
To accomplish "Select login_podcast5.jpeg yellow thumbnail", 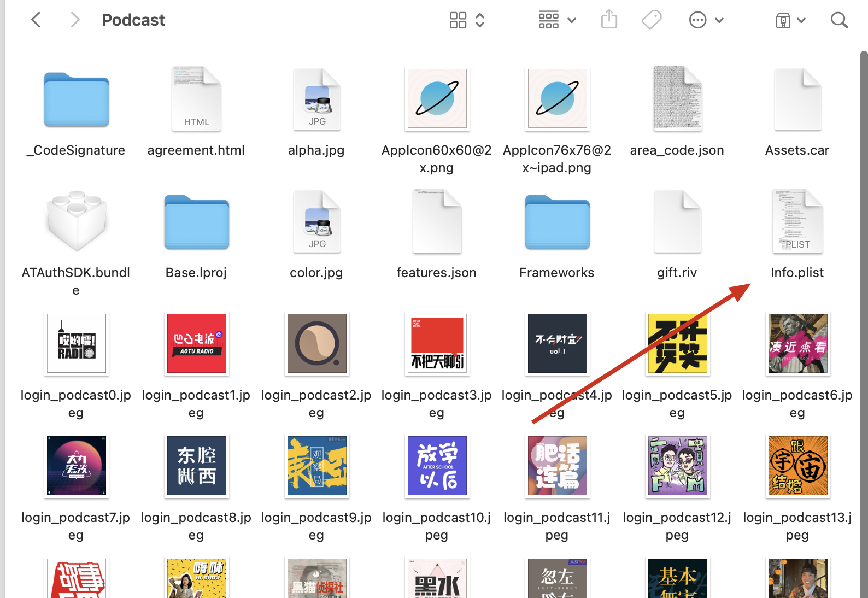I will point(677,343).
